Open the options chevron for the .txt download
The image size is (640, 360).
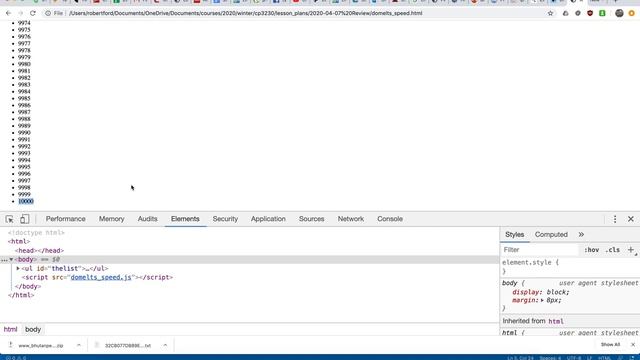(165, 345)
